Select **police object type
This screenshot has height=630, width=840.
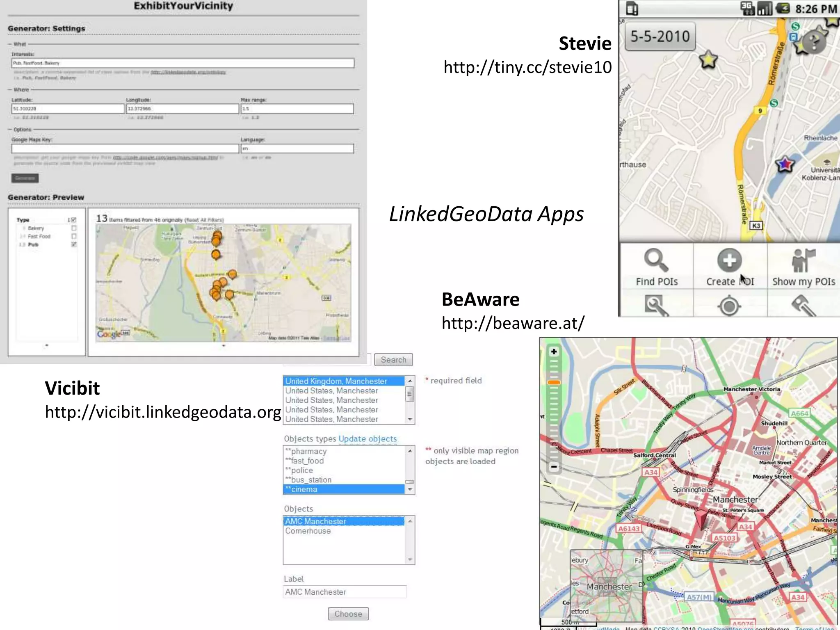[x=344, y=470]
